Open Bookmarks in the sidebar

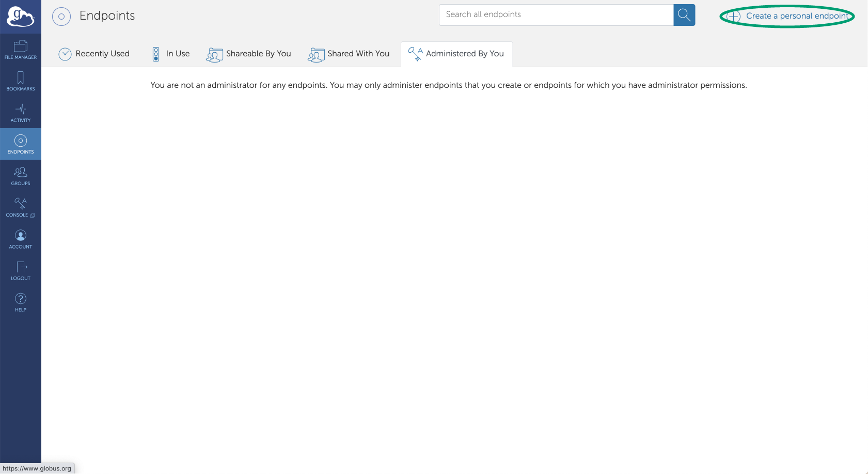pyautogui.click(x=21, y=81)
